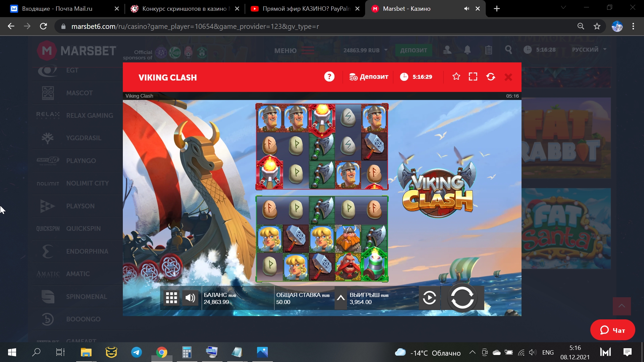
Task: Open the Fat Rabbit game thumbnail
Action: coord(566,138)
